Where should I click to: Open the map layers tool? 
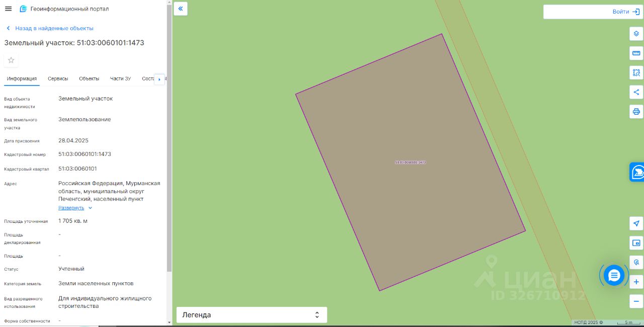pyautogui.click(x=636, y=34)
